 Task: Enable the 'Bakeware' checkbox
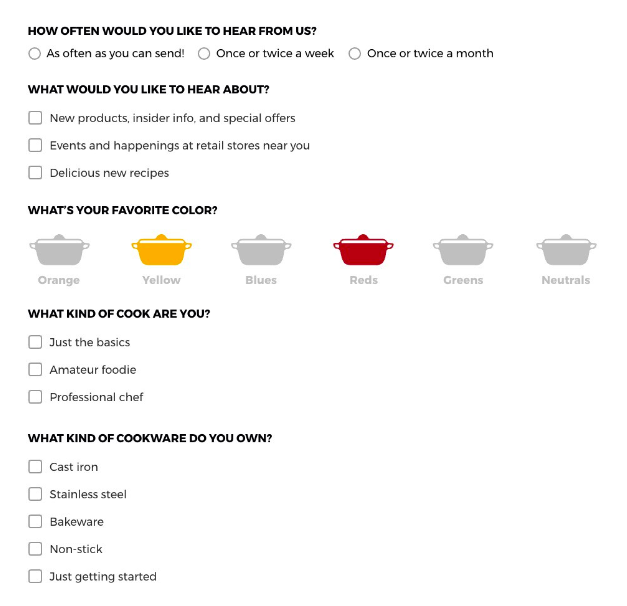[x=35, y=522]
